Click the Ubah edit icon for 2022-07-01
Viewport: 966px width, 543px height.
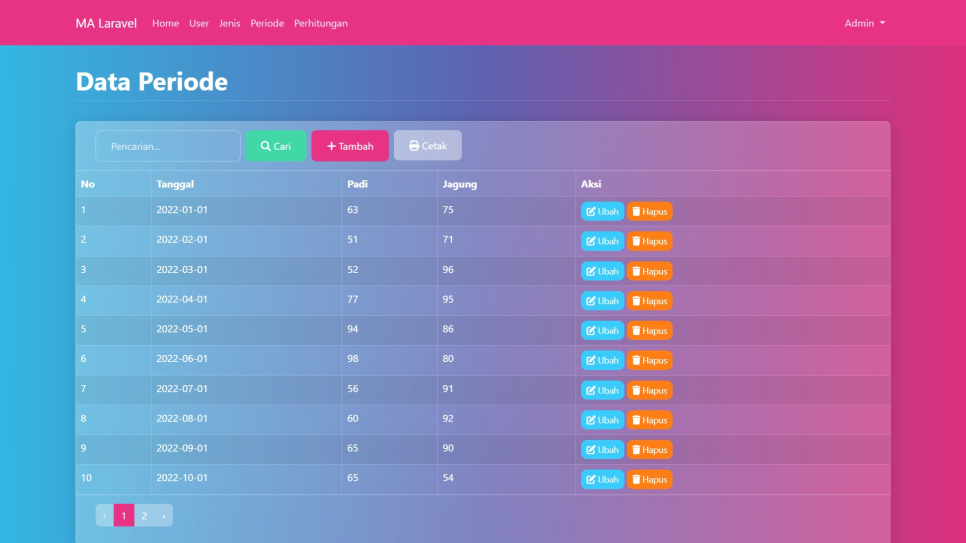click(591, 390)
